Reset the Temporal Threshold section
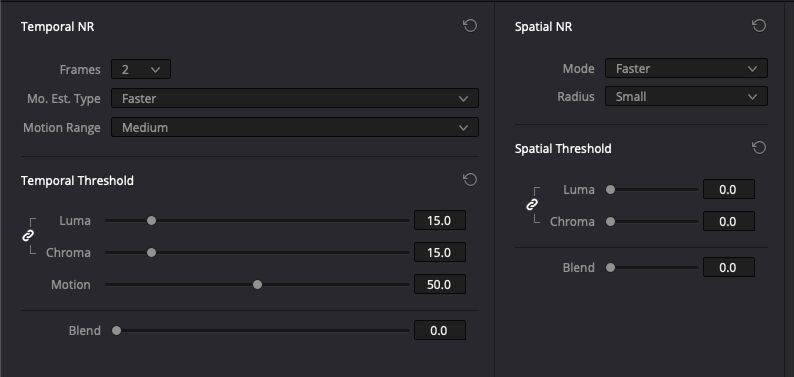794x377 pixels. (470, 180)
